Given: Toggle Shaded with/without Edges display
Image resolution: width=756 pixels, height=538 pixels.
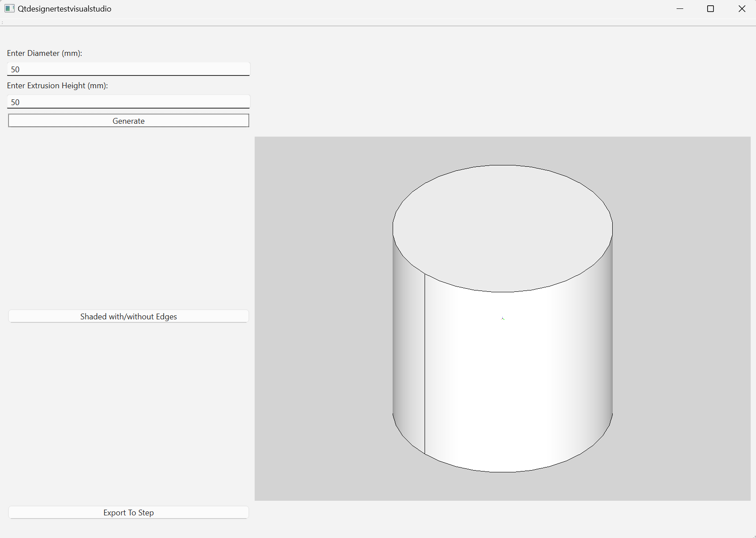Looking at the screenshot, I should [128, 316].
